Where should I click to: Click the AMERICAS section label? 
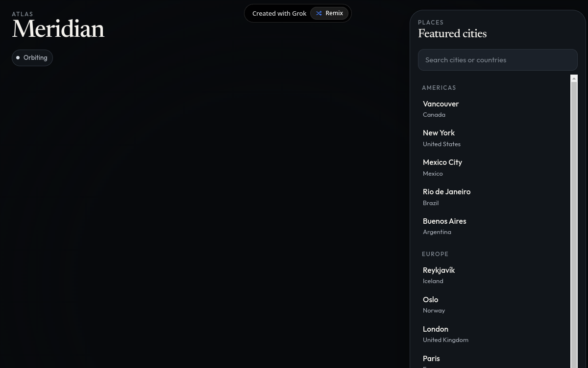click(439, 88)
